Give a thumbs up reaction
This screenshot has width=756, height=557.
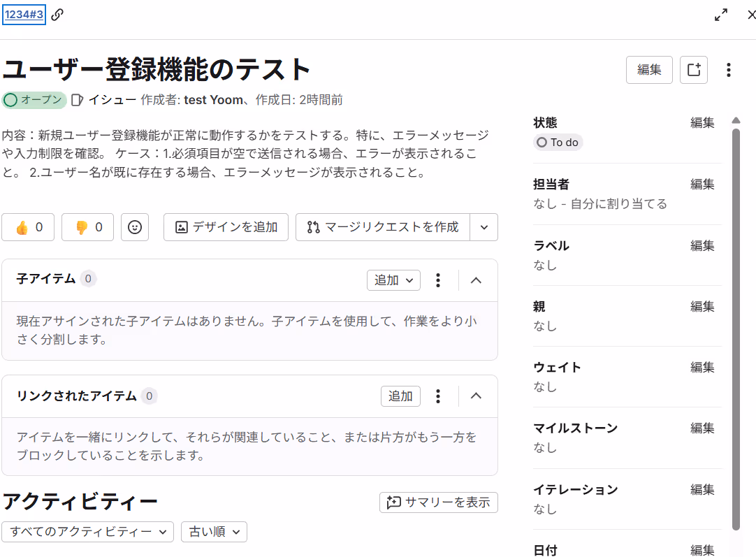(x=28, y=227)
